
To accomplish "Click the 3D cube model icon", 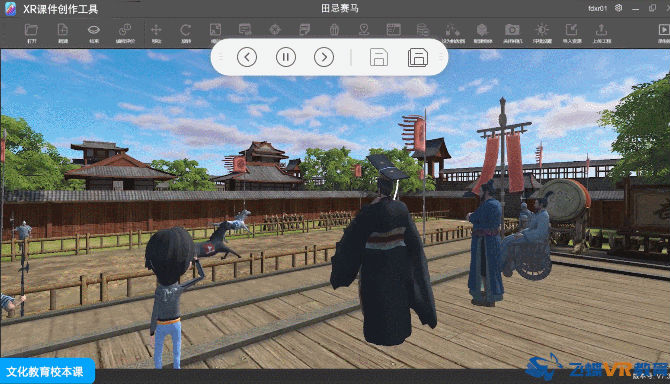I will [482, 29].
